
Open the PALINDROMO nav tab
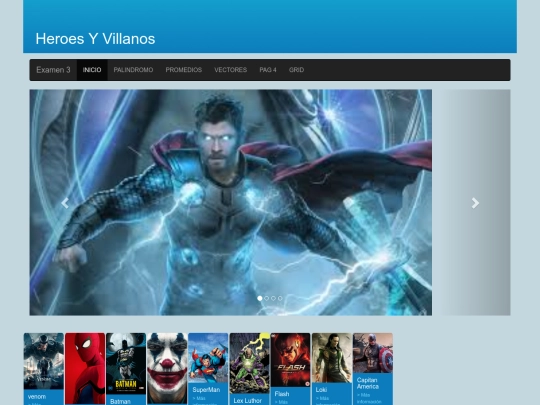click(133, 70)
